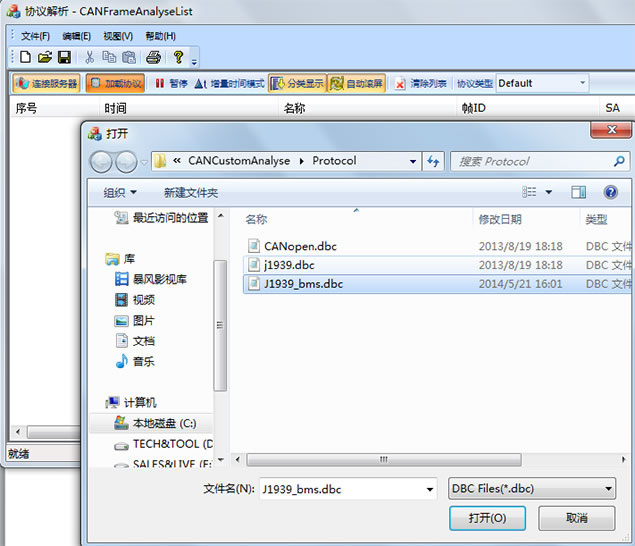Open the 协议类型 Default dropdown

pos(541,83)
